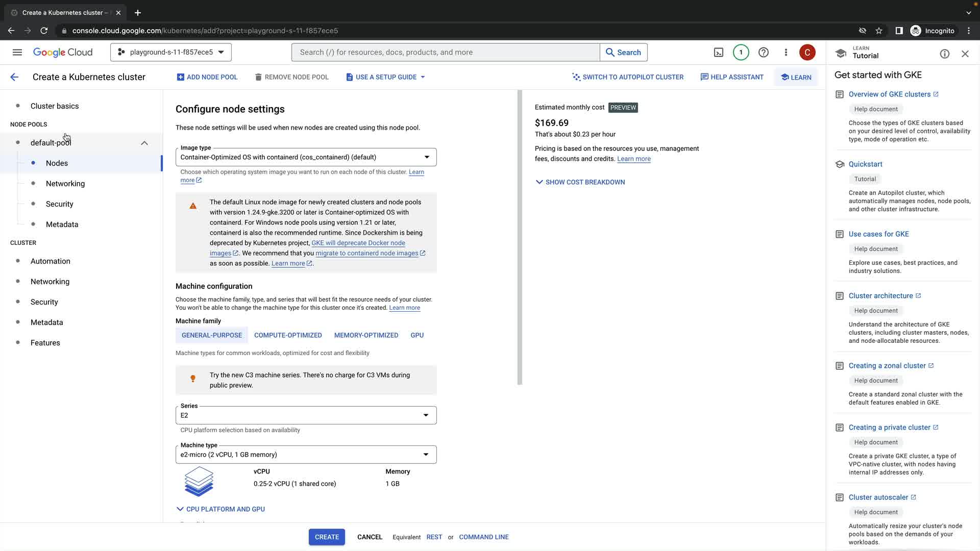Close the Learn tutorial panel
The image size is (980, 551).
click(x=965, y=54)
